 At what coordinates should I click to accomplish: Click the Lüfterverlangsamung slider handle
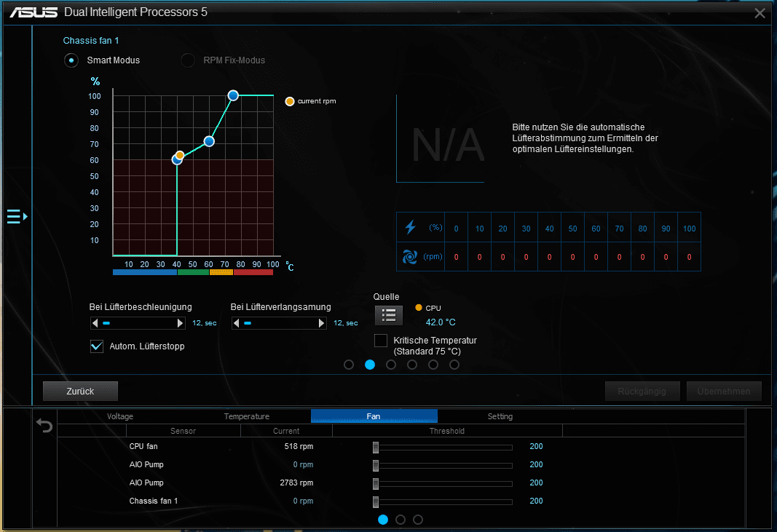coord(248,323)
